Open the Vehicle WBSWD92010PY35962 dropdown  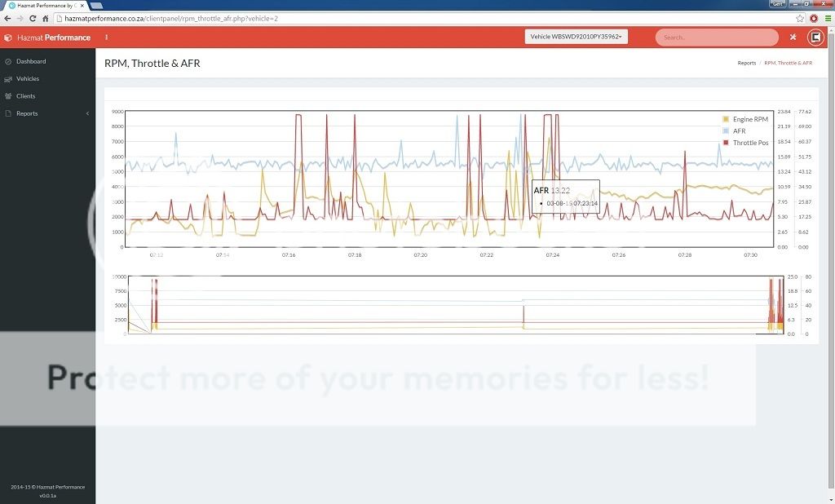(576, 37)
